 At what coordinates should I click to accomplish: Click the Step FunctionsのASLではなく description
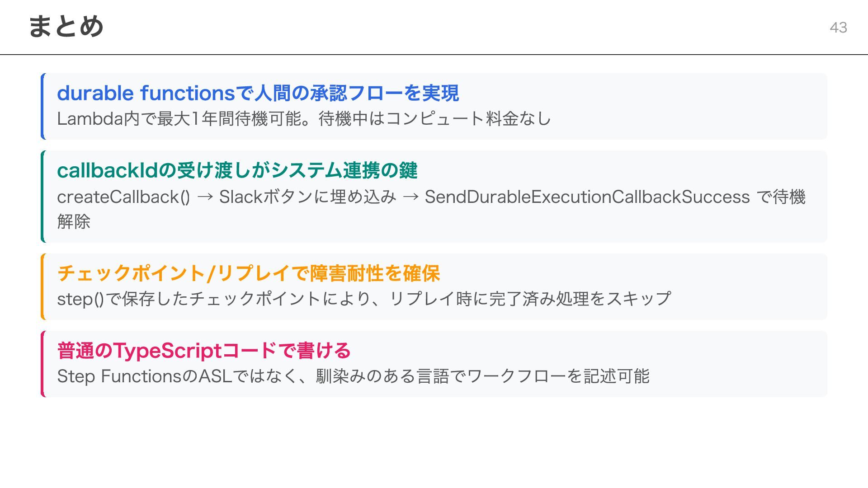(178, 376)
